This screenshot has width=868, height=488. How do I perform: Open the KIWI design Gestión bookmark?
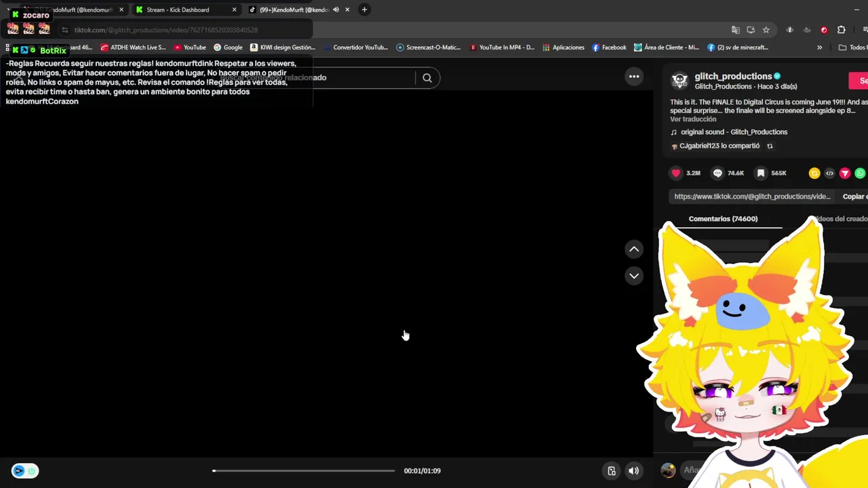pyautogui.click(x=283, y=47)
